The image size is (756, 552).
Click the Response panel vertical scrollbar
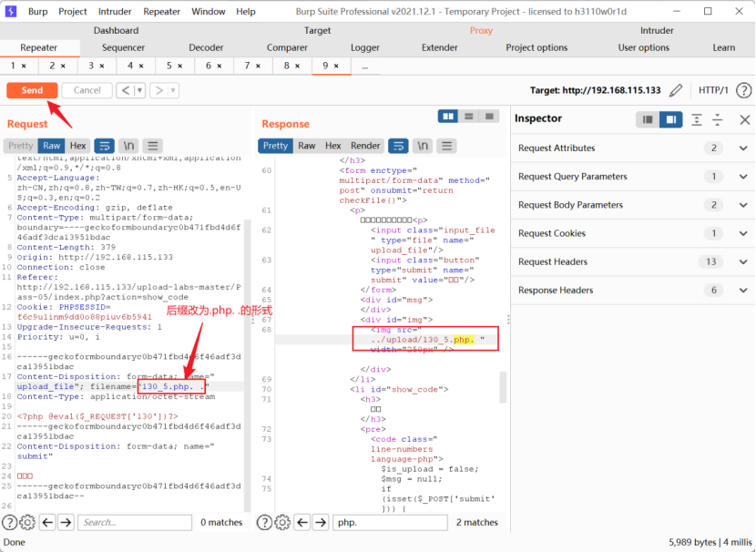[x=503, y=386]
